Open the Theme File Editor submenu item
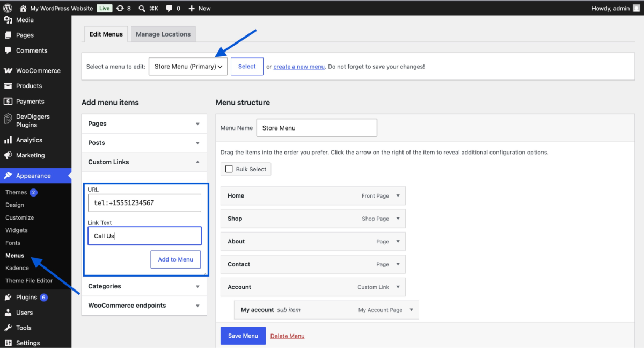 point(29,281)
